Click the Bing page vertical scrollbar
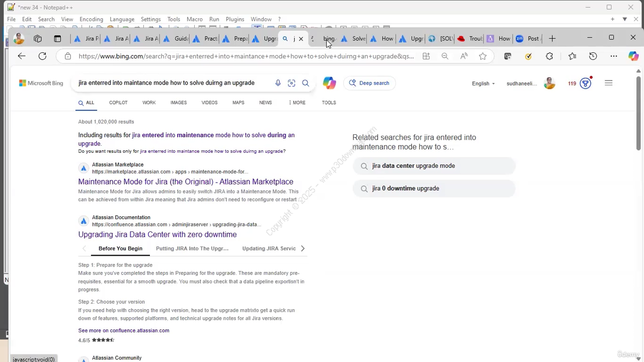 click(x=638, y=113)
